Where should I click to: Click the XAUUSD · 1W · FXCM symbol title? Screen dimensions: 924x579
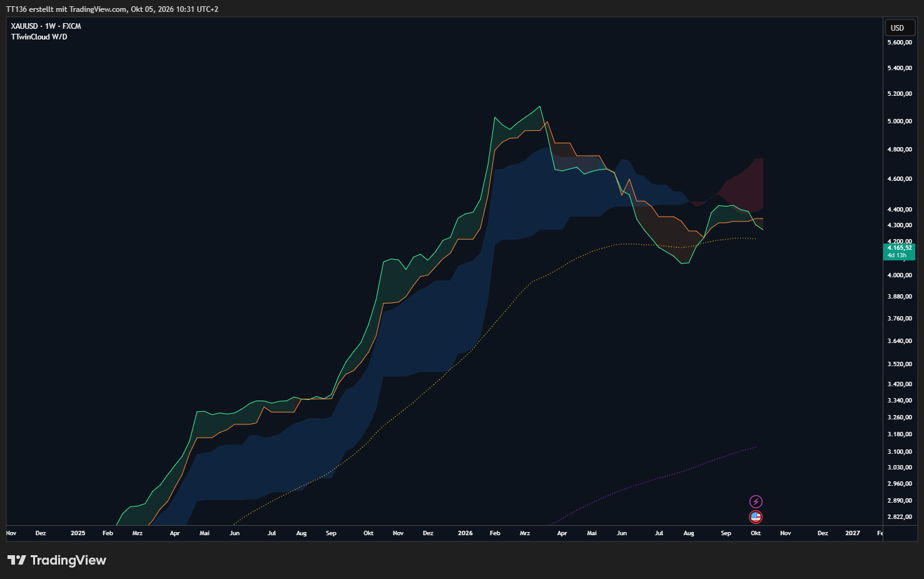46,26
